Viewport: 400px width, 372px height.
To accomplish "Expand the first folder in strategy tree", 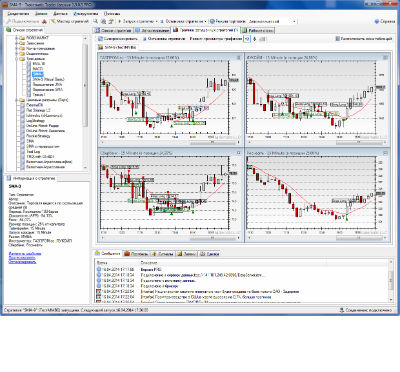I will click(16, 38).
